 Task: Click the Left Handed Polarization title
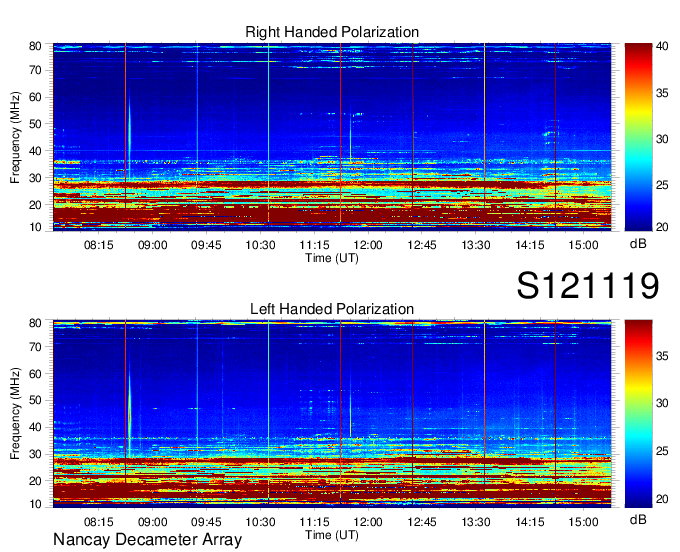point(332,309)
